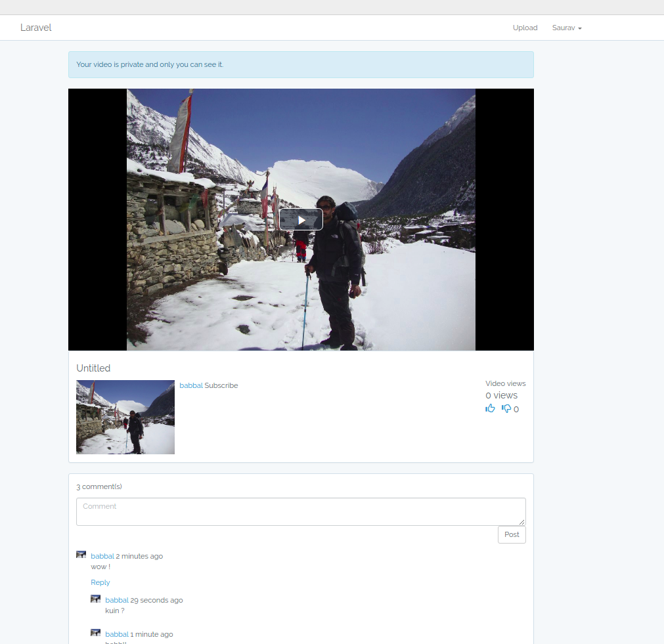This screenshot has height=644, width=664.
Task: Click the 'kuin ?' reply text
Action: [115, 611]
